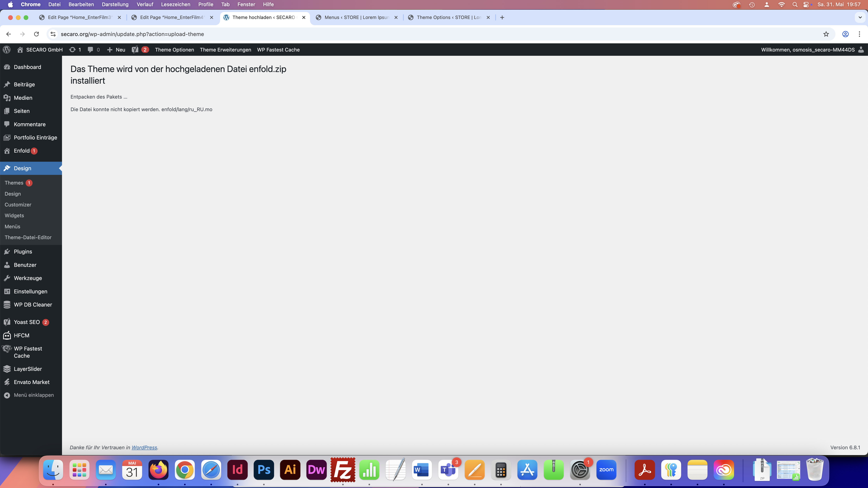Open user profile Willkommen menu
The height and width of the screenshot is (488, 868).
tap(812, 50)
